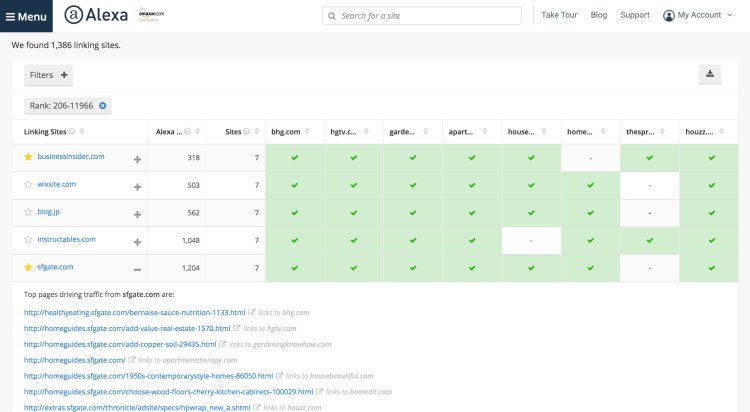Collapse the sfgate.com expanded row
The image size is (750, 412).
(x=137, y=269)
